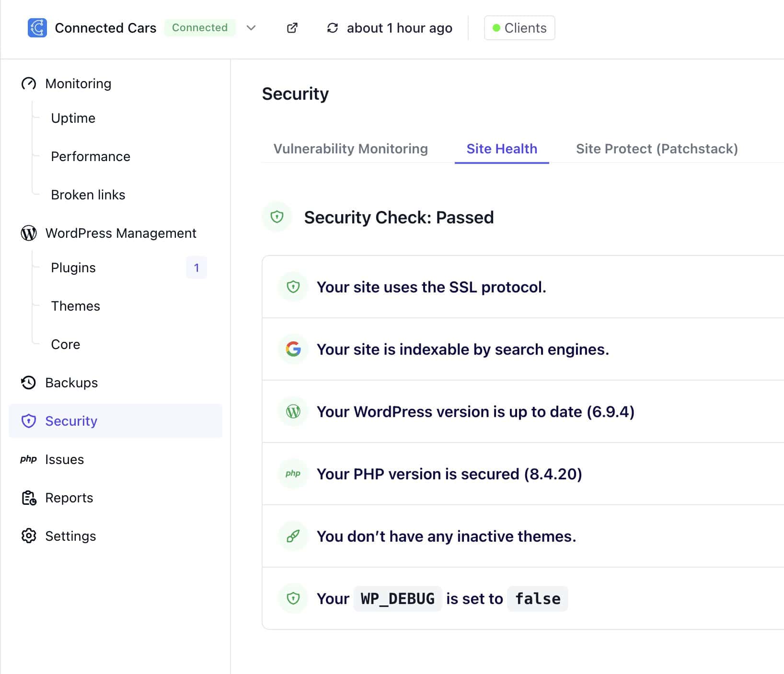
Task: Select Security in the sidebar
Action: pos(115,421)
